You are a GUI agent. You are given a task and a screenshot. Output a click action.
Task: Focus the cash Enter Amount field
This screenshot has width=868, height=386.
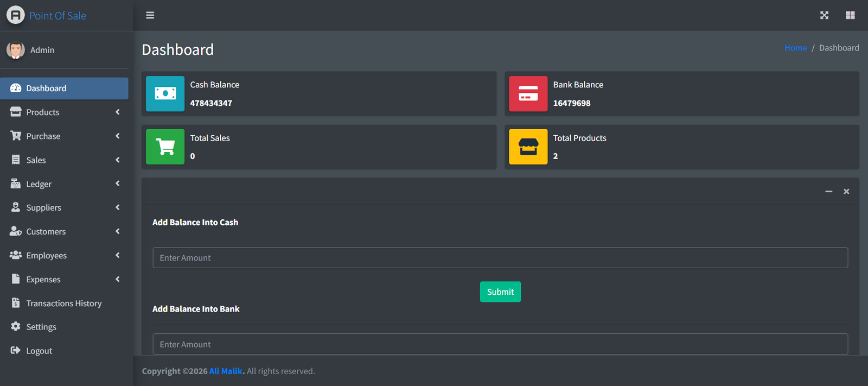coord(500,257)
